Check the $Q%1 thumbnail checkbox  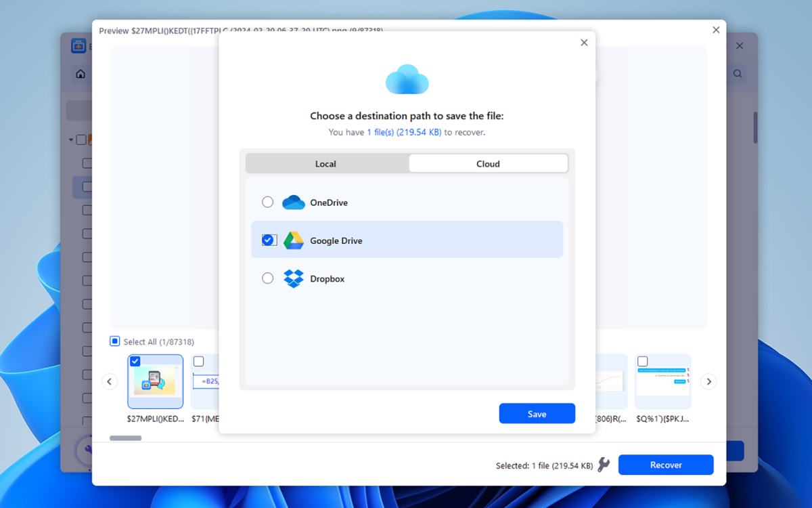point(643,362)
